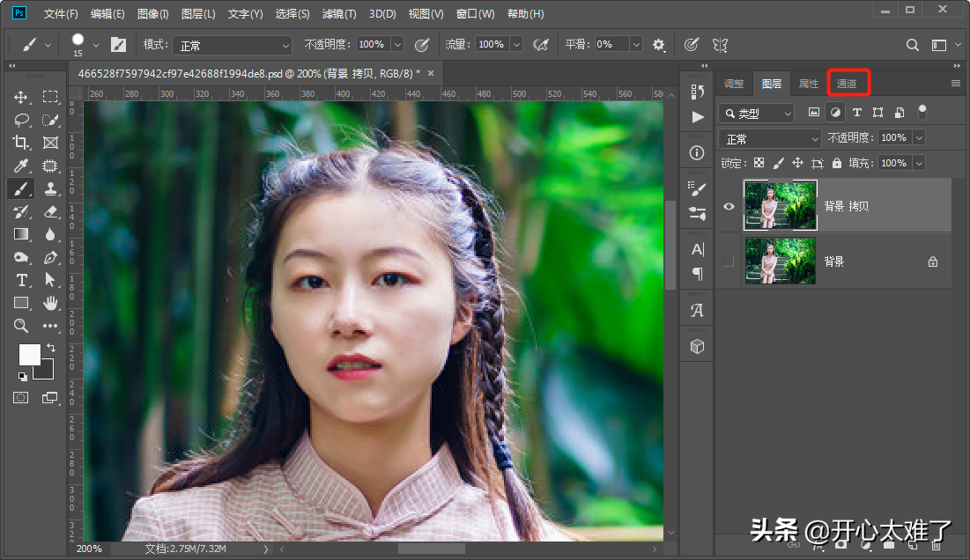Screen dimensions: 970x560
Task: Click the 背景 拷贝 layer thumbnail
Action: coord(781,205)
